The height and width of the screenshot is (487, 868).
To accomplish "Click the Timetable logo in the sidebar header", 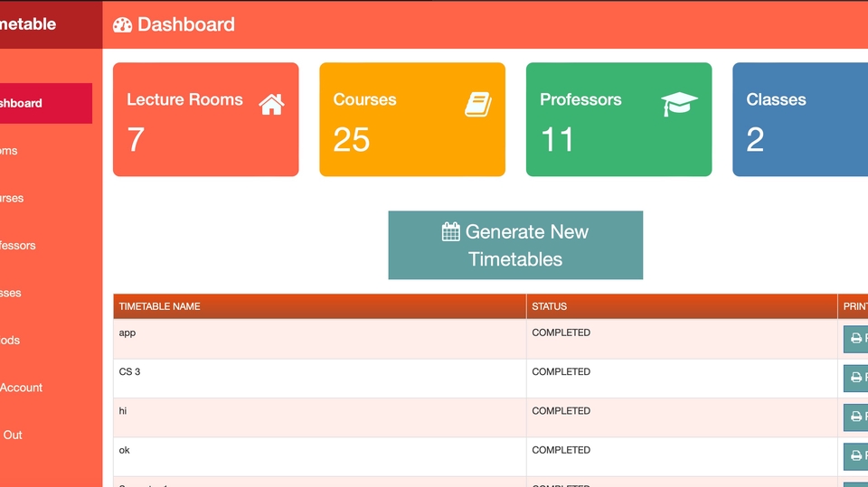I will [x=28, y=24].
